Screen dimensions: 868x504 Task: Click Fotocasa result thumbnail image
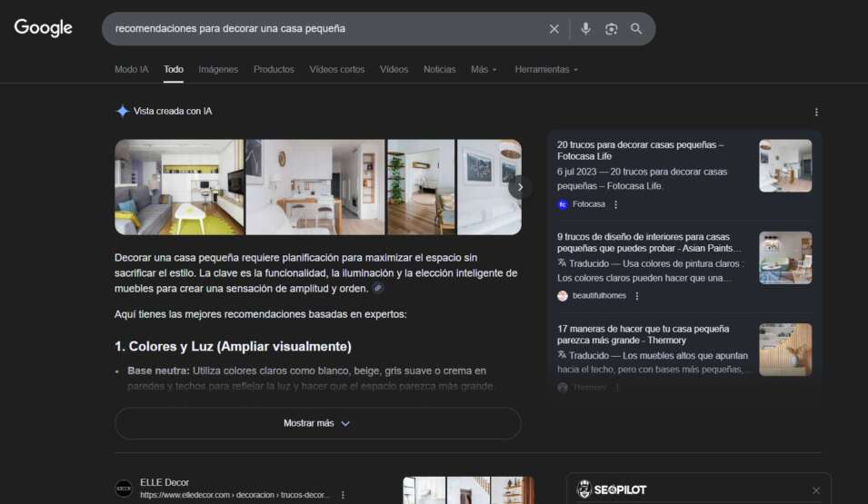point(785,166)
